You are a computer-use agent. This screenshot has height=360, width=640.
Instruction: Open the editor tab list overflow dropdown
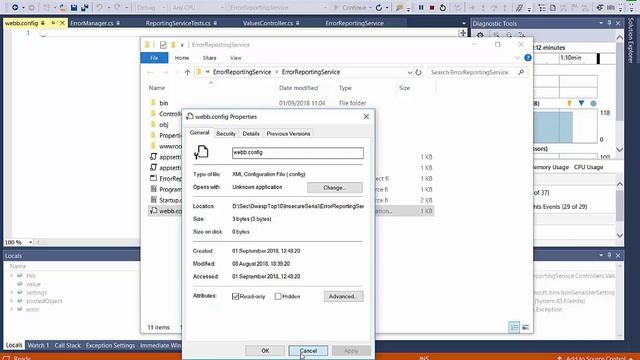[464, 24]
